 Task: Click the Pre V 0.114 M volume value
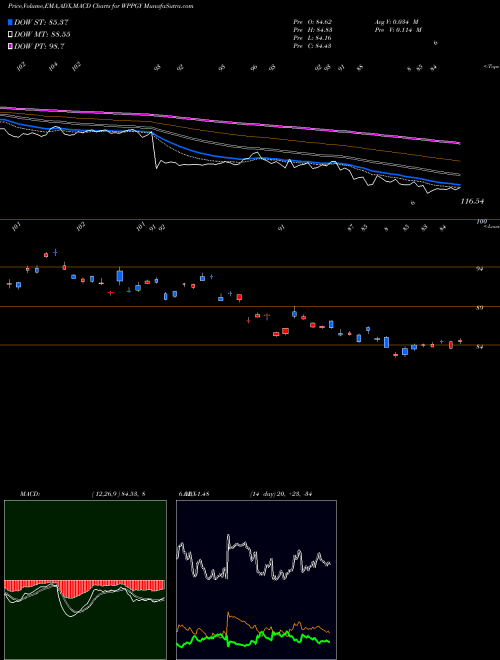[x=398, y=29]
